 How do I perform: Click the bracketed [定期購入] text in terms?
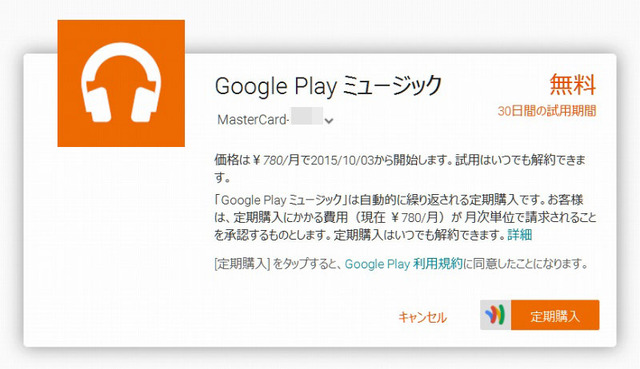point(242,264)
